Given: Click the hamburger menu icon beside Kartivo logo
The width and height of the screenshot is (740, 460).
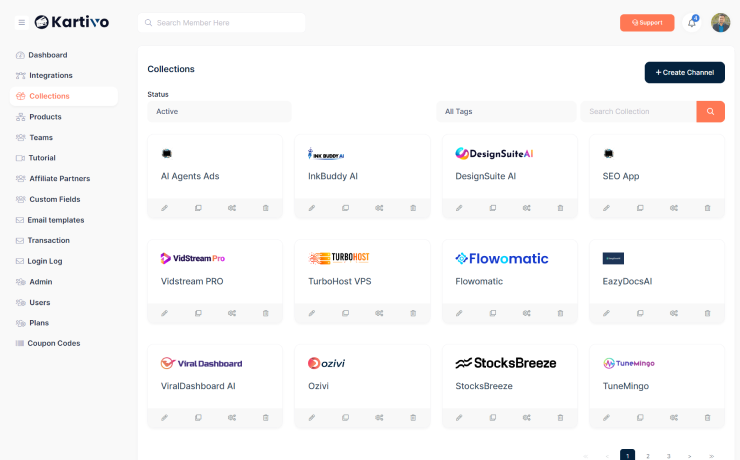Looking at the screenshot, I should click(22, 22).
